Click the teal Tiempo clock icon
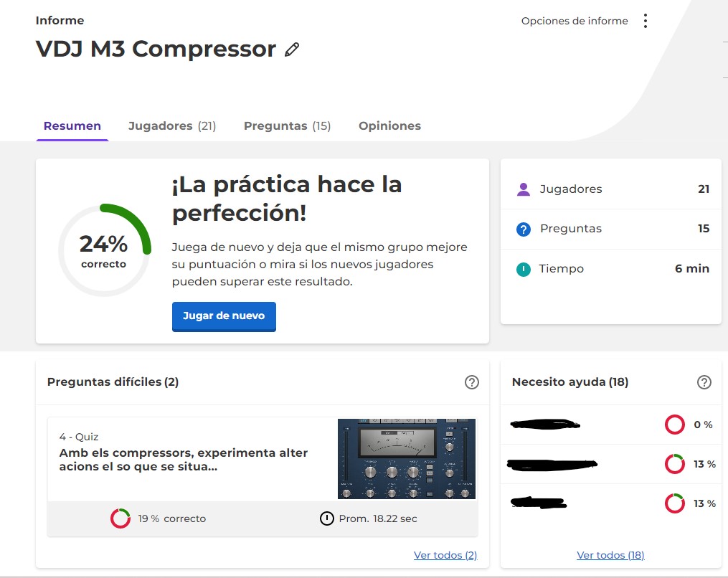 click(x=524, y=270)
